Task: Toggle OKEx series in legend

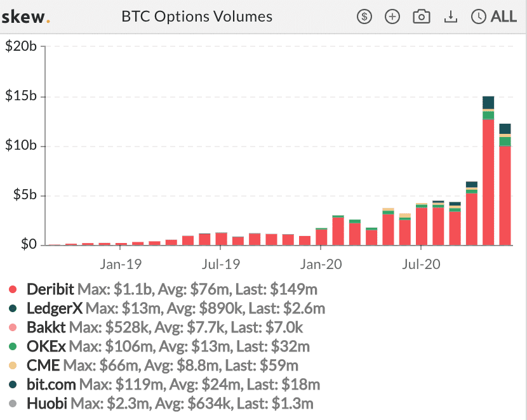Action: point(159,346)
